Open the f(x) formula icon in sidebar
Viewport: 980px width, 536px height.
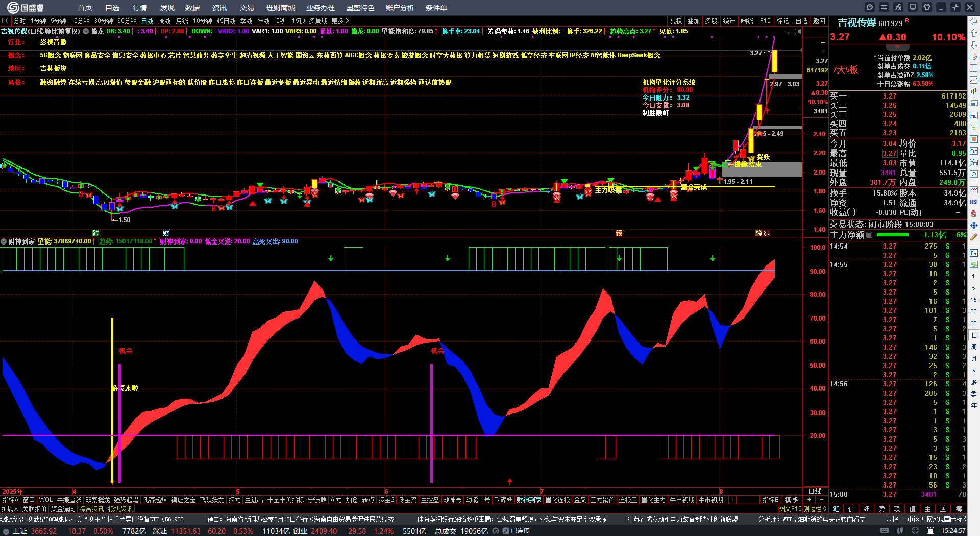974,163
